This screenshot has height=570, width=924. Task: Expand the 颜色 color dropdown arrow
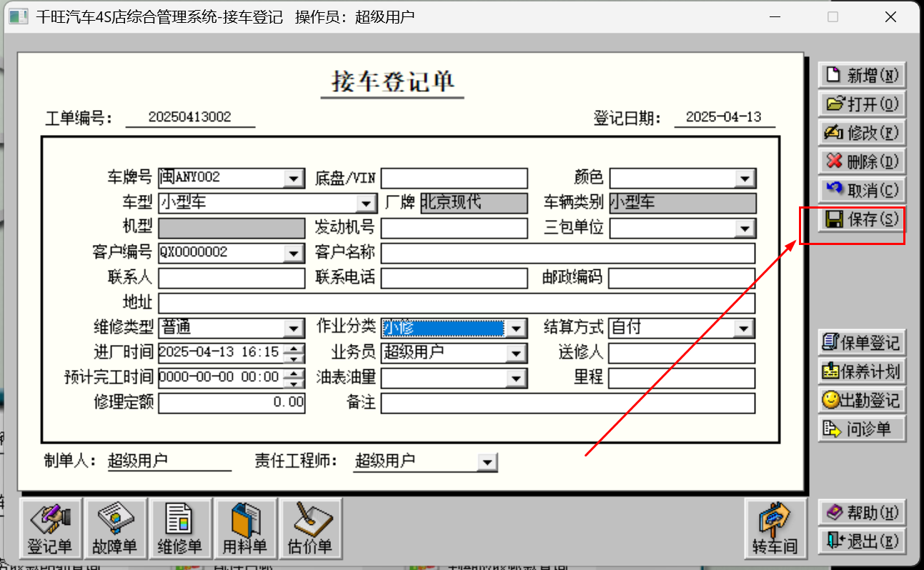745,178
